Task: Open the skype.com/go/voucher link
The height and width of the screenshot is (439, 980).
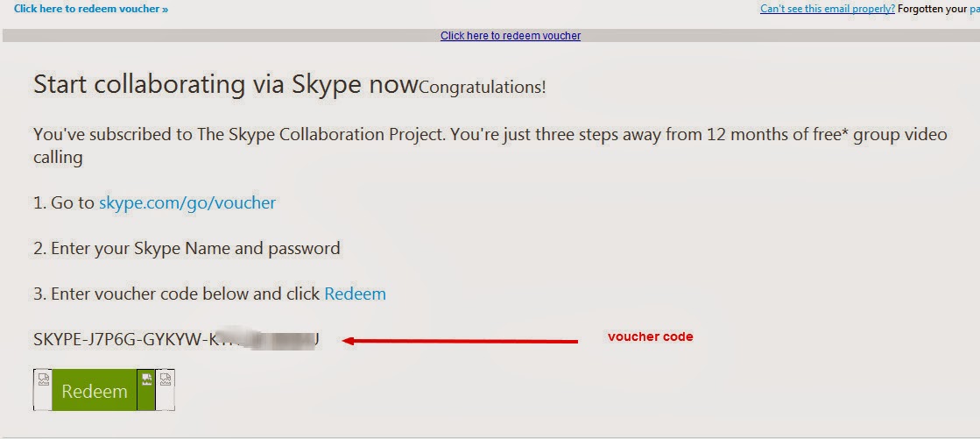Action: pyautogui.click(x=187, y=202)
